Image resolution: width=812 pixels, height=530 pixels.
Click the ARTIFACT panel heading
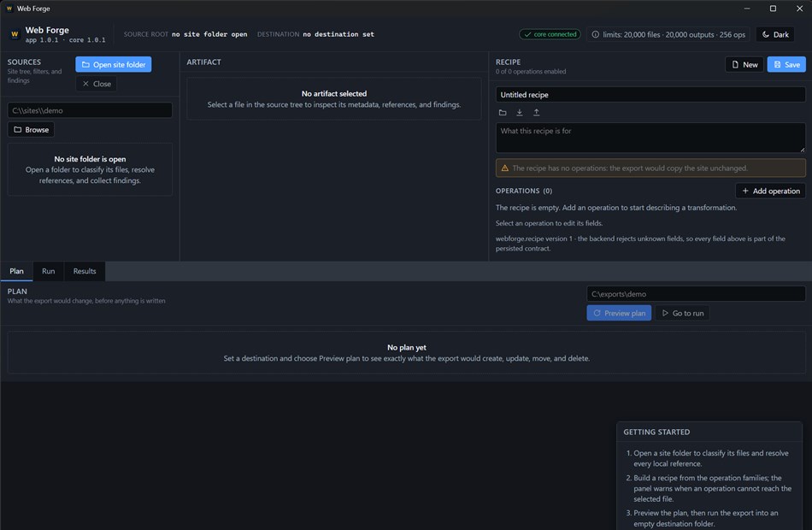tap(203, 62)
